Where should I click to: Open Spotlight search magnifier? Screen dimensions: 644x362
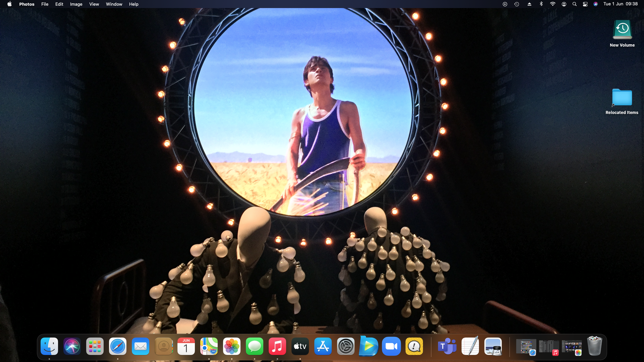(575, 4)
